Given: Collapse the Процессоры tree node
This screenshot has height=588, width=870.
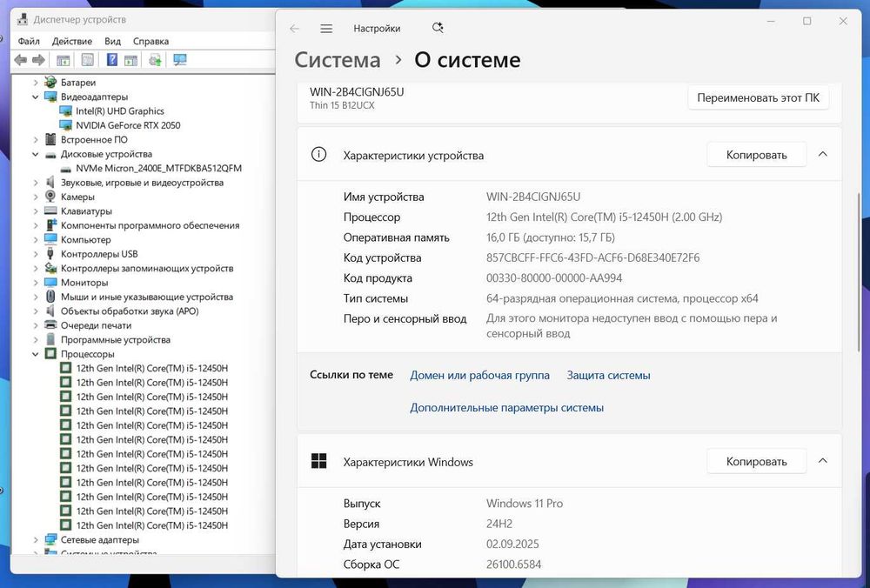Looking at the screenshot, I should (36, 354).
